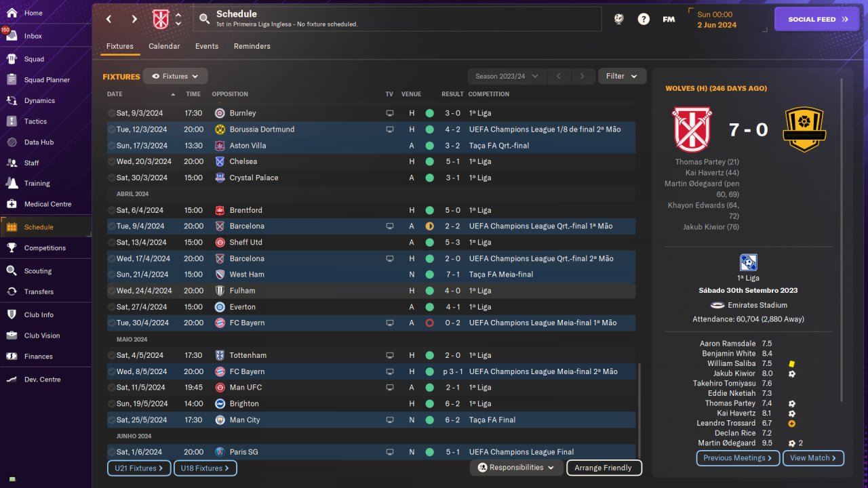This screenshot has height=488, width=868.
Task: Switch to the Calendar tab
Action: (x=164, y=46)
